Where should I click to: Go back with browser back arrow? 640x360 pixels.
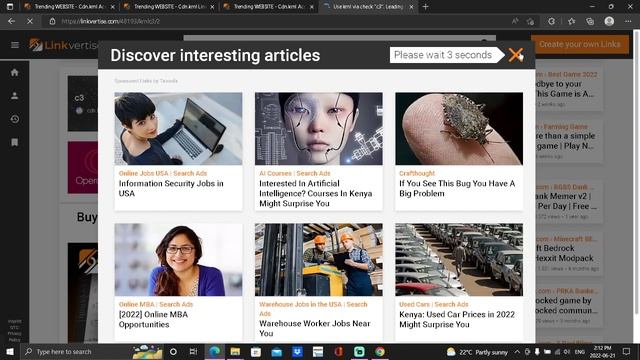coord(11,21)
